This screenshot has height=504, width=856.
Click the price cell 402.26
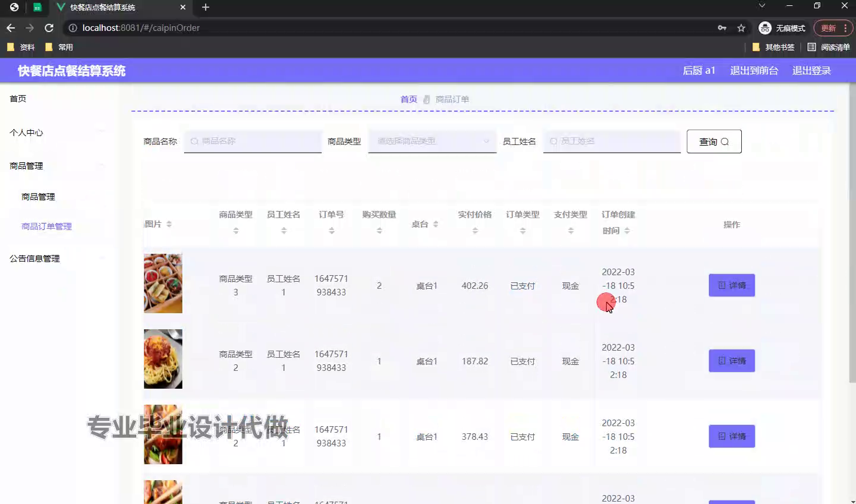(x=475, y=286)
